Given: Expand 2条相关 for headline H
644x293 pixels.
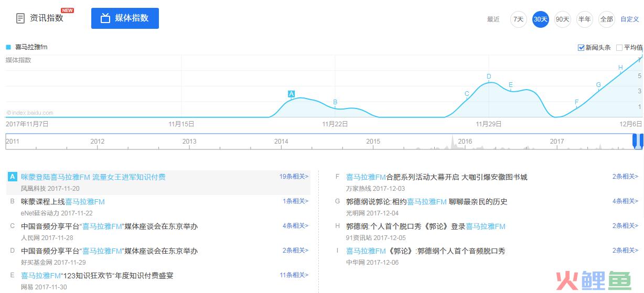Looking at the screenshot, I should coord(626,226).
